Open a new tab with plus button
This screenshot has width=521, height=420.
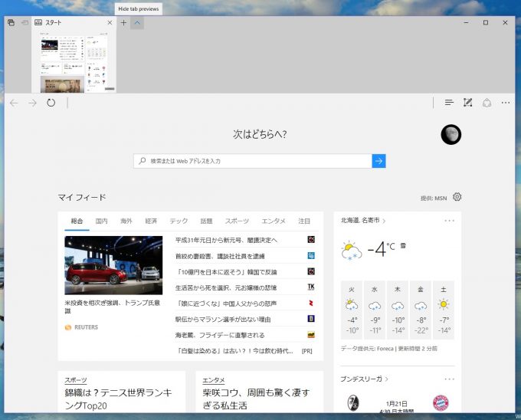pos(123,22)
